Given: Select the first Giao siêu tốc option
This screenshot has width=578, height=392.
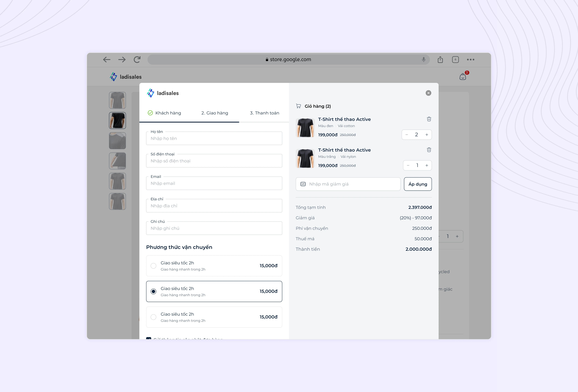Looking at the screenshot, I should 153,266.
